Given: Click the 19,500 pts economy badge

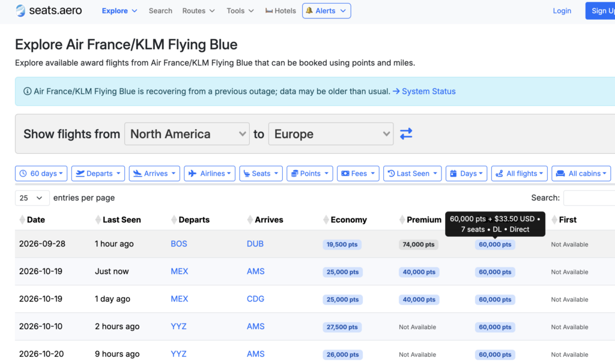Looking at the screenshot, I should click(x=342, y=244).
